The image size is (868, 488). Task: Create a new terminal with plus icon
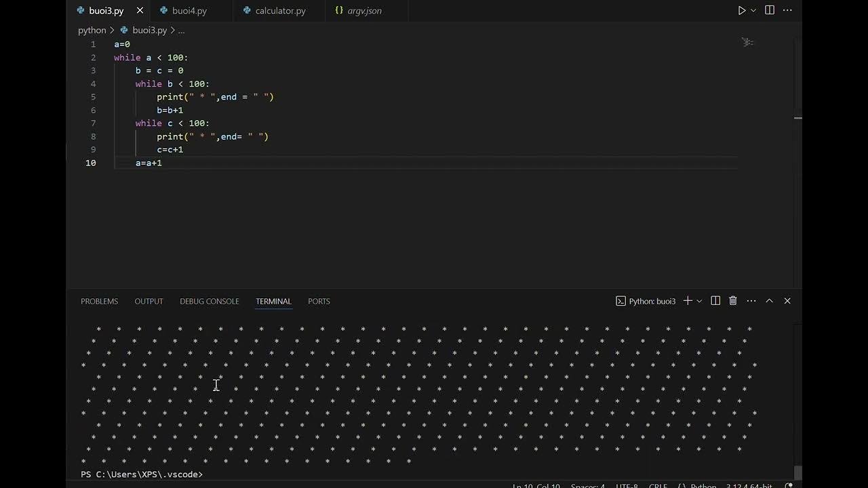(x=688, y=301)
